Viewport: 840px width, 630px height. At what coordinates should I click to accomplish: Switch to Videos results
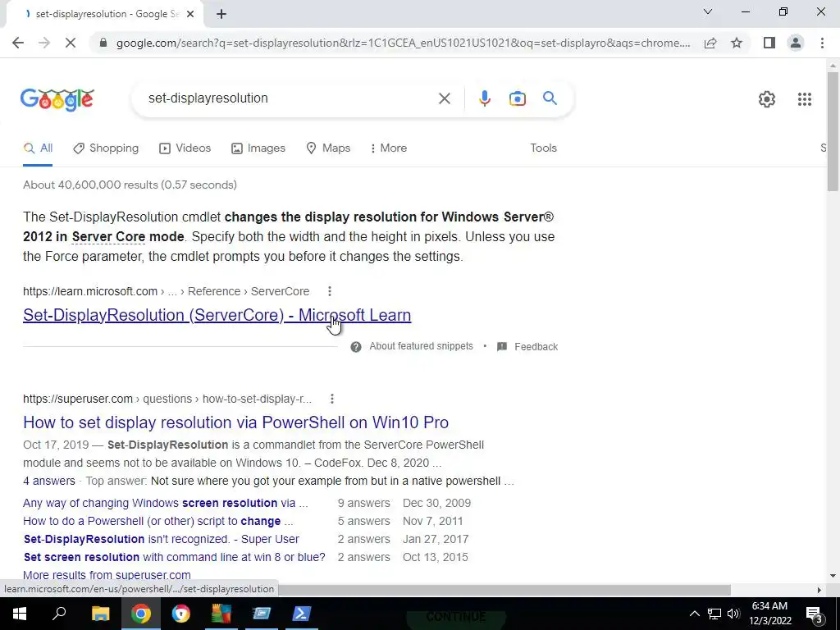[185, 148]
